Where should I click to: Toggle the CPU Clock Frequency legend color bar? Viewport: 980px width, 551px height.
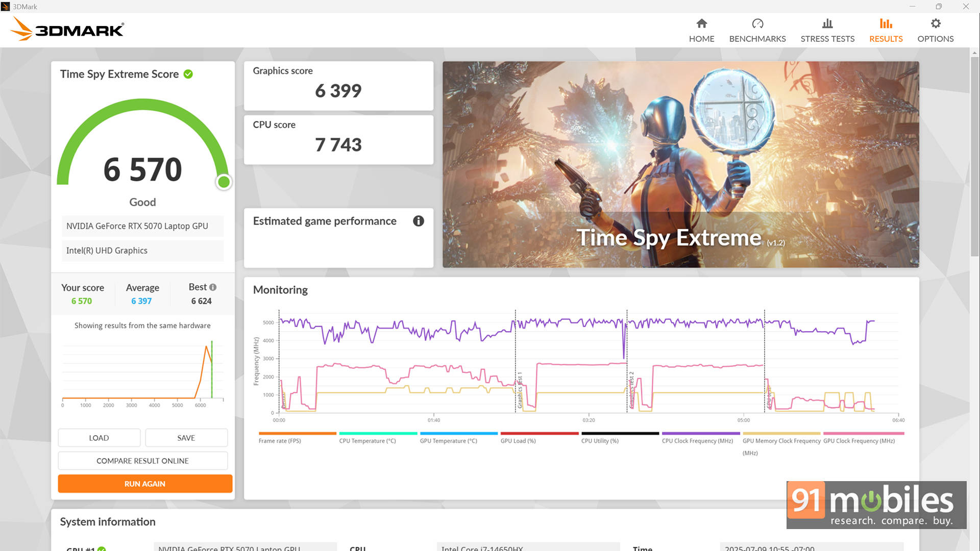[701, 433]
